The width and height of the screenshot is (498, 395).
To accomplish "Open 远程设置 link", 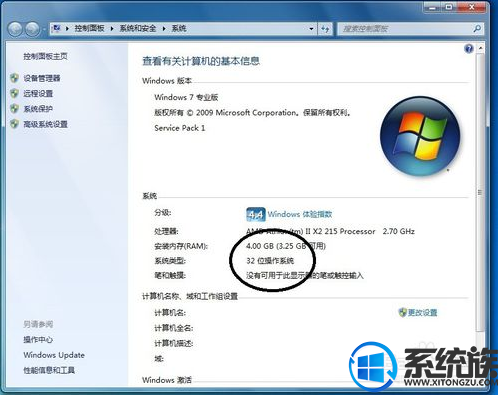I will point(38,93).
